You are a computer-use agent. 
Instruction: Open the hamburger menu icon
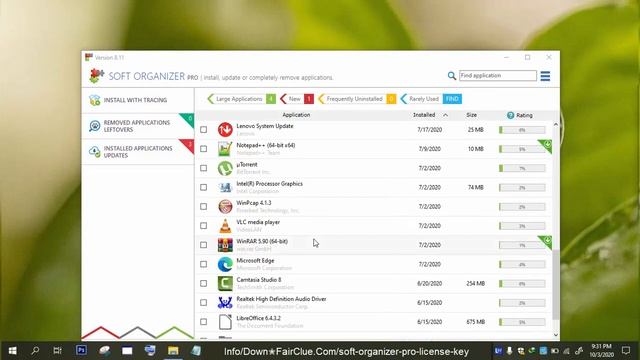[545, 76]
